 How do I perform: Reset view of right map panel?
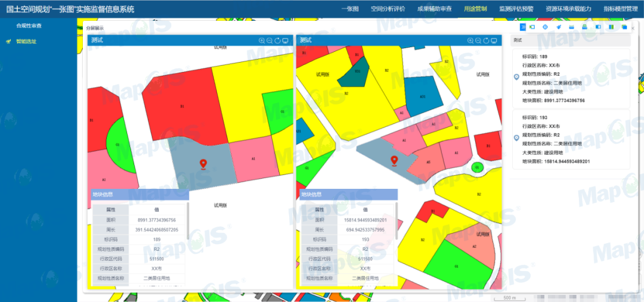click(486, 41)
